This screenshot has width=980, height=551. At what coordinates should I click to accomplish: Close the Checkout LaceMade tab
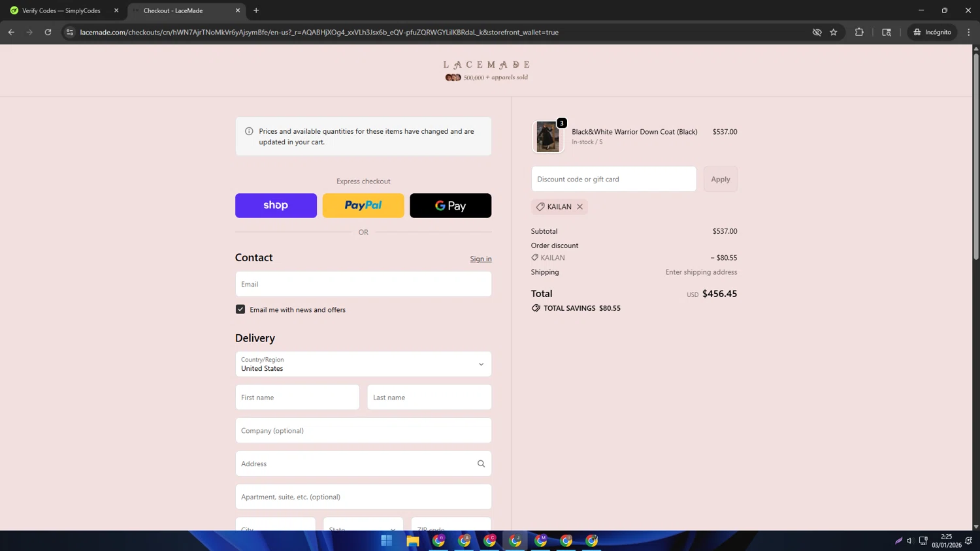point(238,10)
